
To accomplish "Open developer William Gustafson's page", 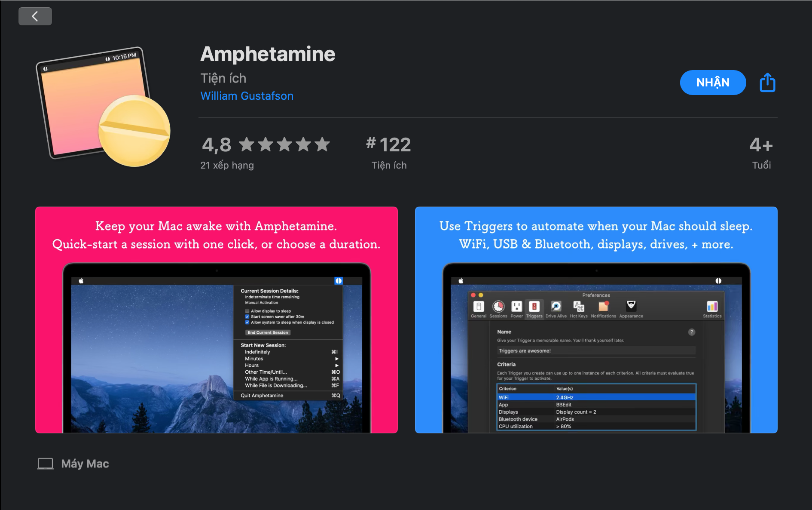I will pyautogui.click(x=247, y=96).
